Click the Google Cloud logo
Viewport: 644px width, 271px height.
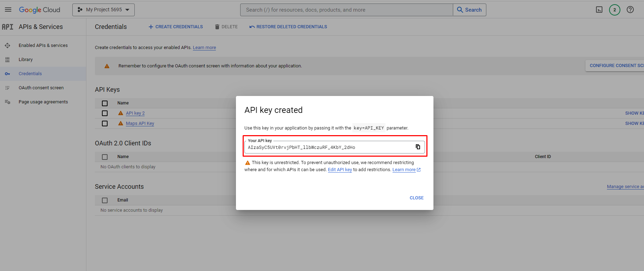click(40, 10)
